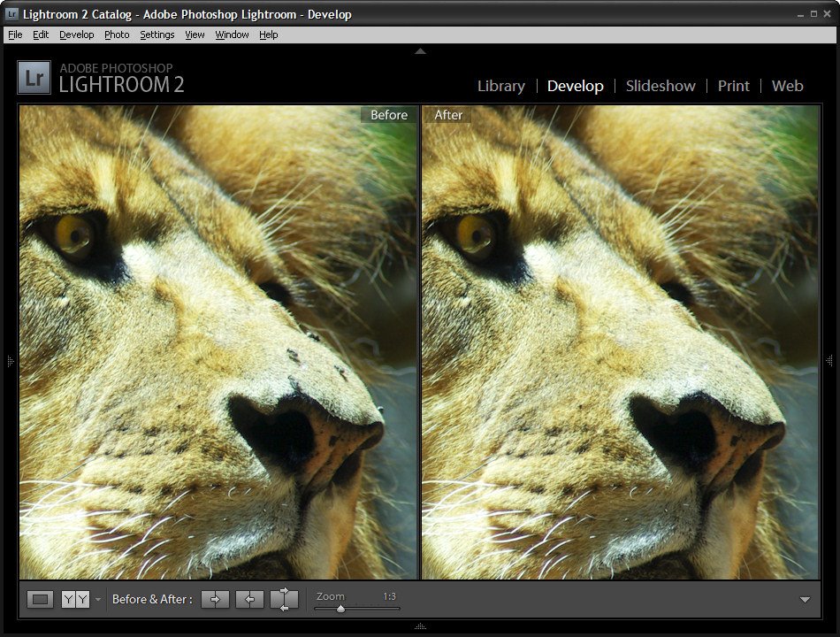Toggle Before and After YY view
840x637 pixels.
tap(75, 599)
